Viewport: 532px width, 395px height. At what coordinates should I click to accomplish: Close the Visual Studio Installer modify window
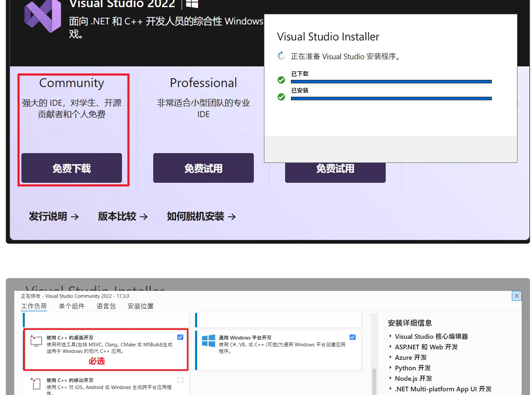point(517,296)
